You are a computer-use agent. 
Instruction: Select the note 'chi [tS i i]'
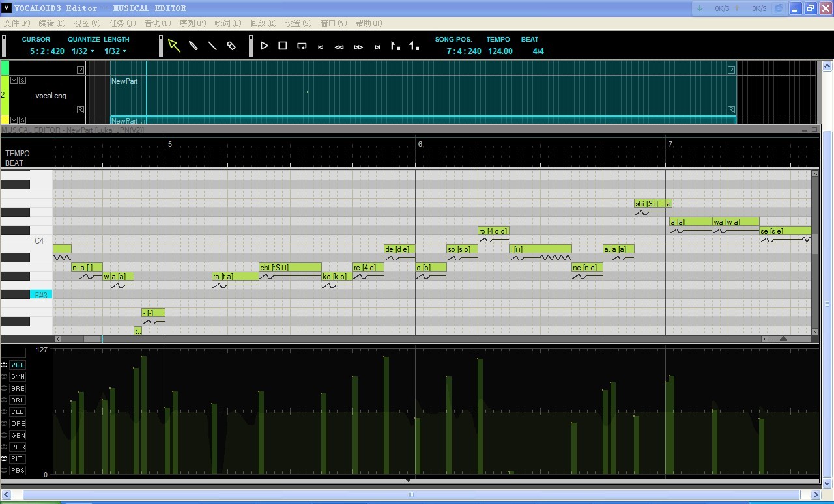[290, 267]
